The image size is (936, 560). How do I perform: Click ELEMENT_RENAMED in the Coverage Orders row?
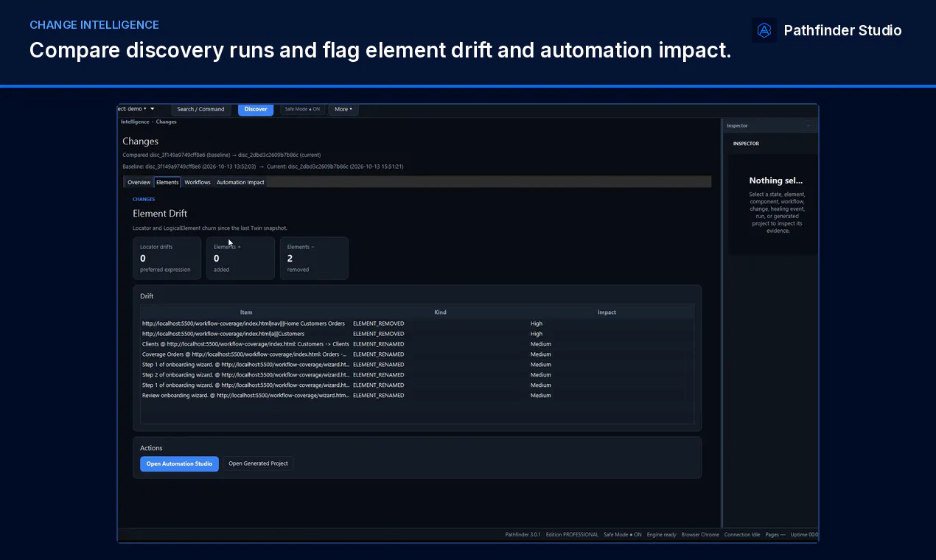coord(379,354)
